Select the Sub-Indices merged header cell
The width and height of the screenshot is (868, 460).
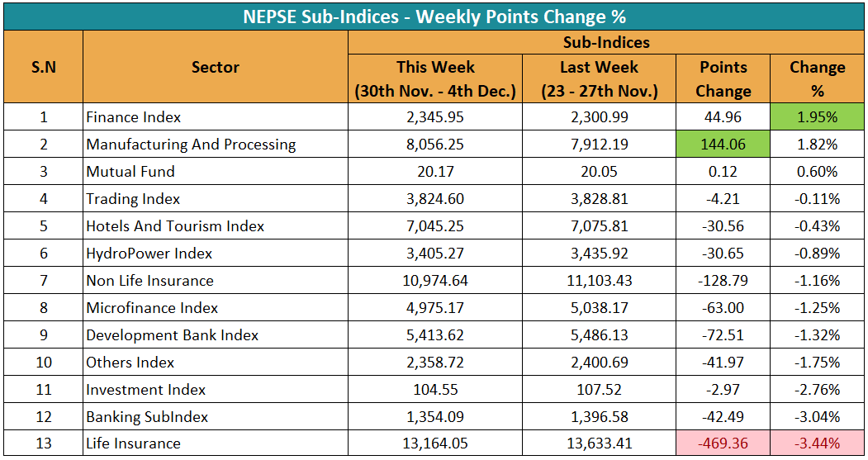click(x=606, y=42)
